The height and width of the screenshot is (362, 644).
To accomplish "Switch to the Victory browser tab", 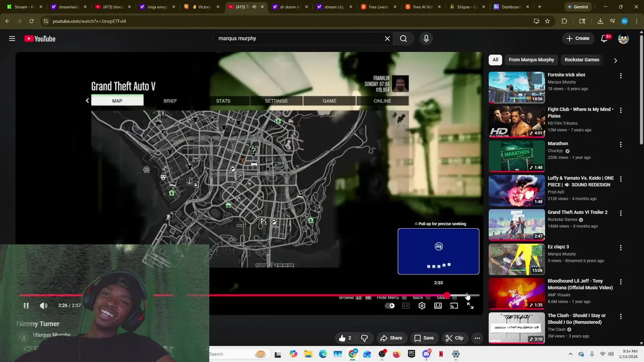I will coord(200,7).
